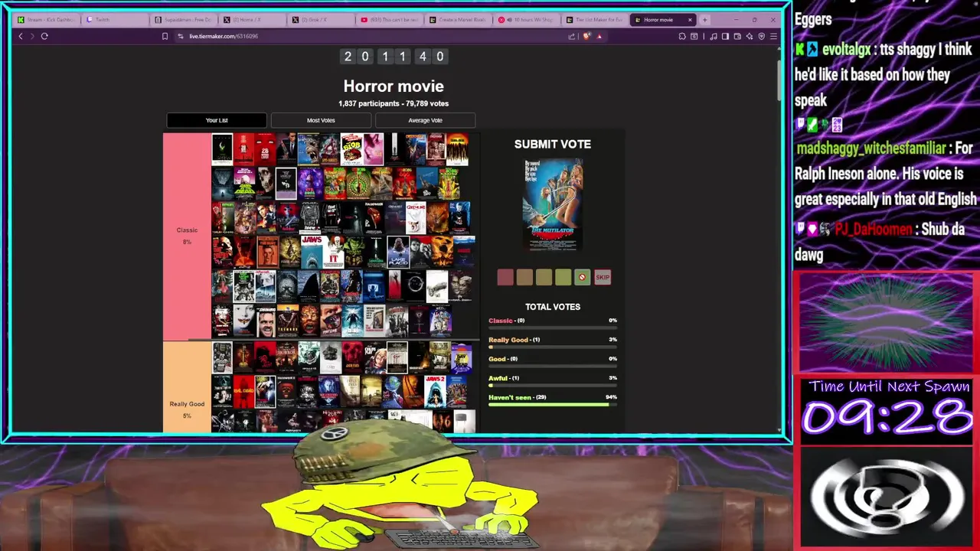Click the TOTAL VOTES heading
The height and width of the screenshot is (551, 980).
point(553,307)
